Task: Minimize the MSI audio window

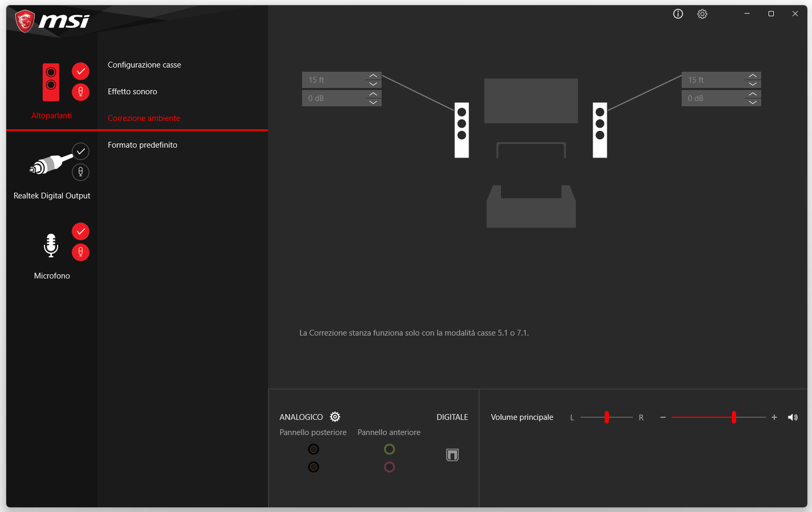Action: coord(747,14)
